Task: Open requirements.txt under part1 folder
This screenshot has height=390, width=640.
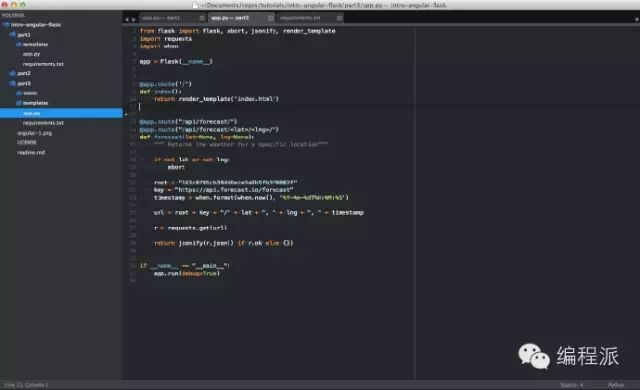Action: [x=43, y=64]
